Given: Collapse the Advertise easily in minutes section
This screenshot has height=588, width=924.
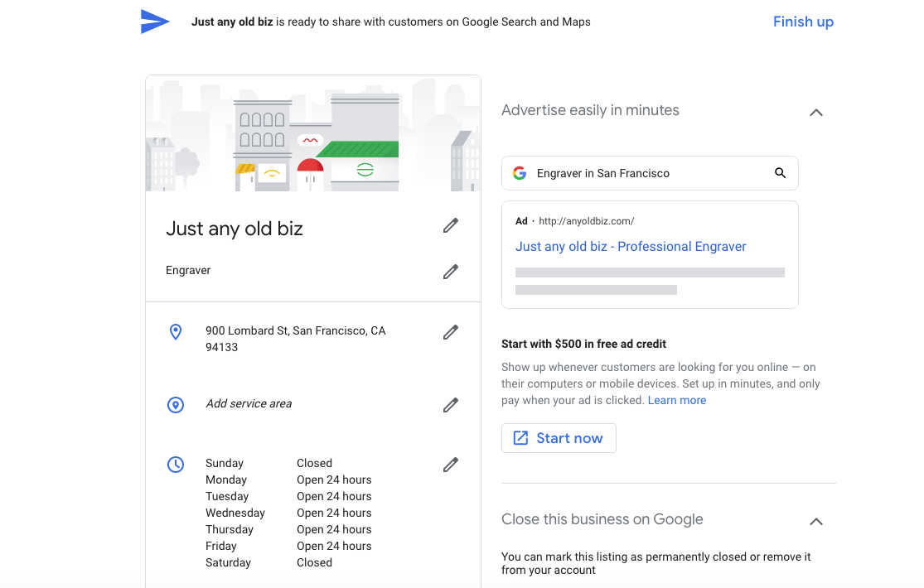Looking at the screenshot, I should [816, 112].
